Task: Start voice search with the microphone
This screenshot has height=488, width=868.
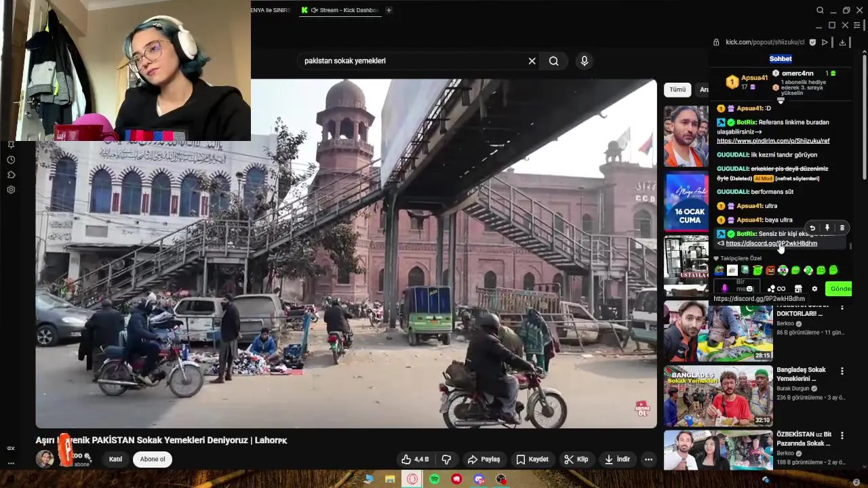Action: click(585, 61)
